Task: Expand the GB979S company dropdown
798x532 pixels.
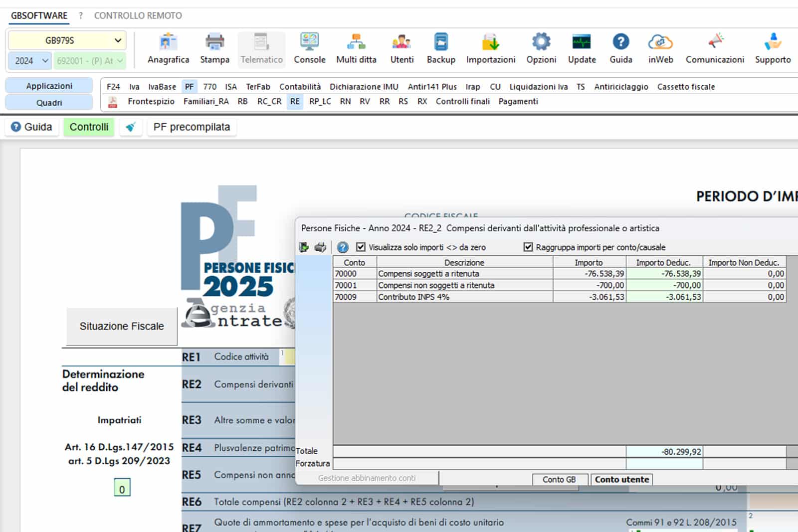Action: (118, 40)
